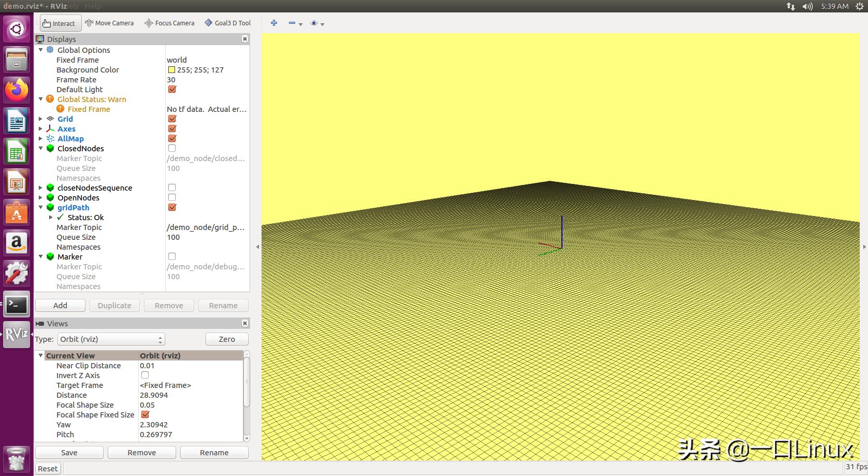Enable the ClosedNodes display checkbox

172,149
